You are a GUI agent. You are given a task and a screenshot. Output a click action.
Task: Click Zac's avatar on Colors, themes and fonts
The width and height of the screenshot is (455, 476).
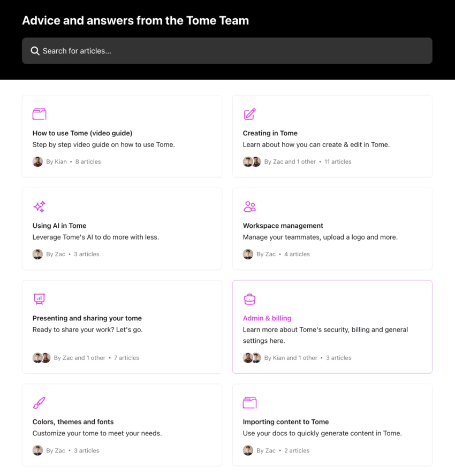(37, 450)
